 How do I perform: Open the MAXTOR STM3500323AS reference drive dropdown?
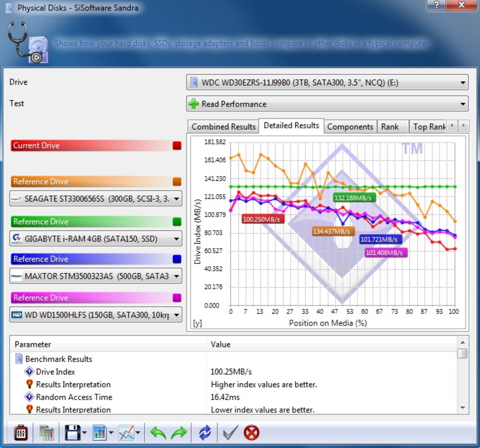[x=96, y=276]
